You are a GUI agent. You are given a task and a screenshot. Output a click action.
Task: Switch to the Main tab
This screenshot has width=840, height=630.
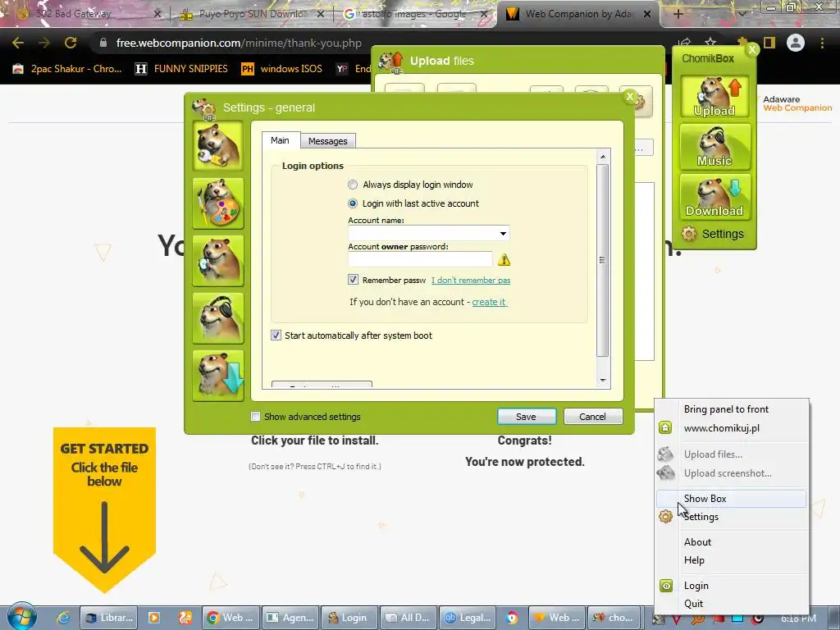[281, 140]
